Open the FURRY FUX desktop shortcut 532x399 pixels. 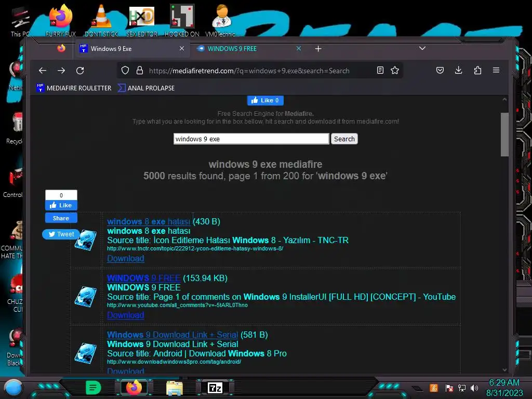pos(60,20)
